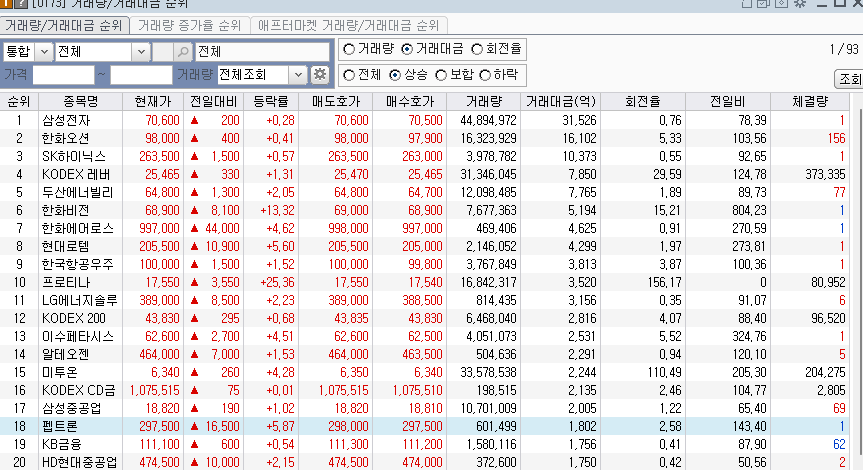Select the SK하이닉스 row
This screenshot has height=470, width=863.
point(424,156)
